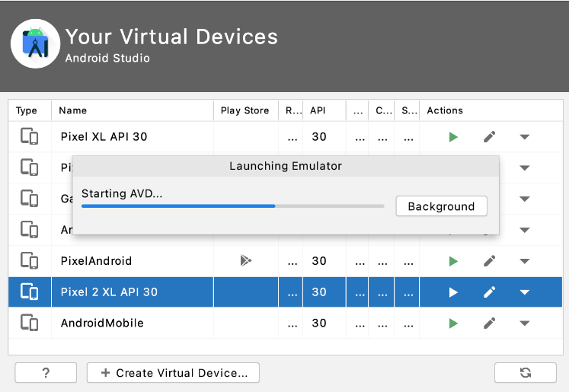
Task: Select the Pixel 2 XL API 30 name
Action: point(109,292)
